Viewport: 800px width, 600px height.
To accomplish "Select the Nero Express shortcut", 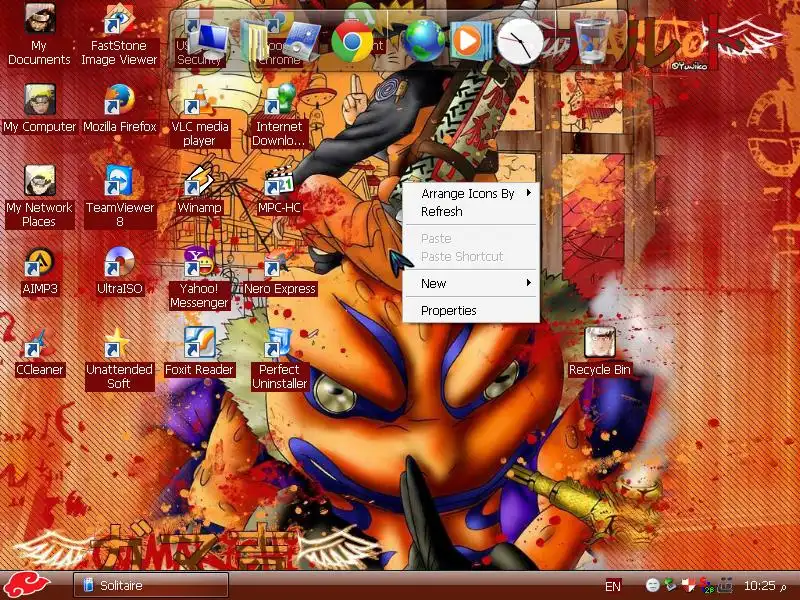I will 279,271.
